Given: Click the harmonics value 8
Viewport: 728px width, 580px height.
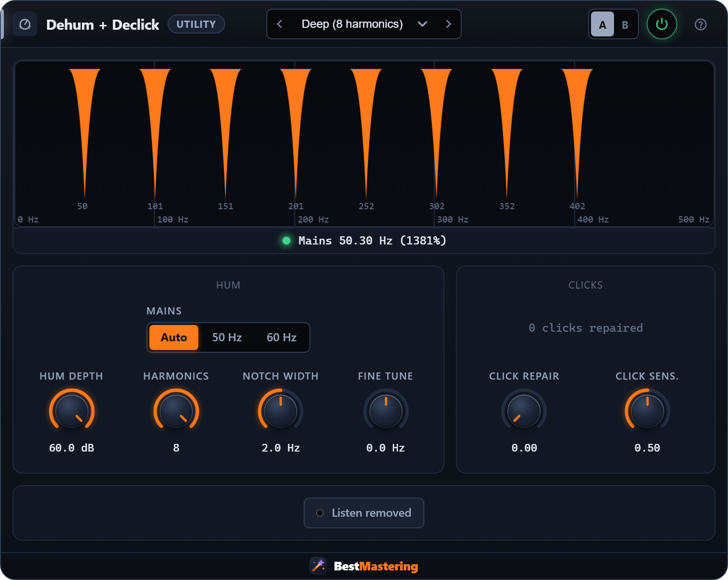Looking at the screenshot, I should 176,448.
